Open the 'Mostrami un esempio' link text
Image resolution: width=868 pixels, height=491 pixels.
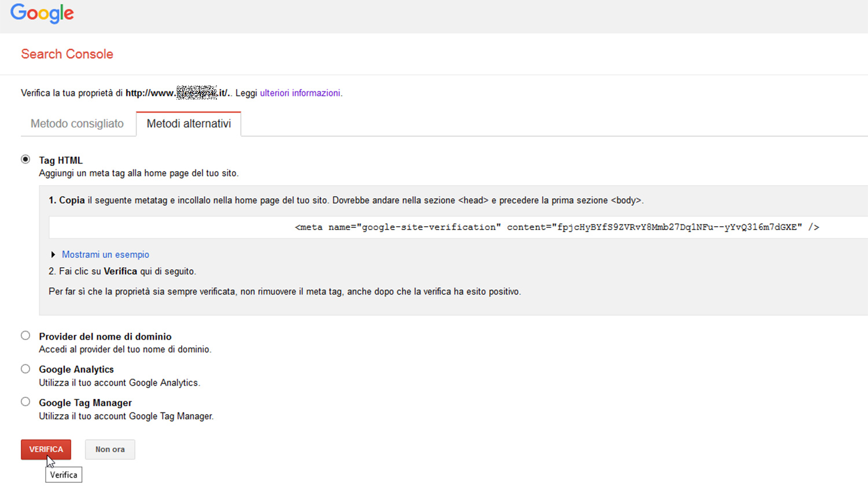tap(105, 254)
